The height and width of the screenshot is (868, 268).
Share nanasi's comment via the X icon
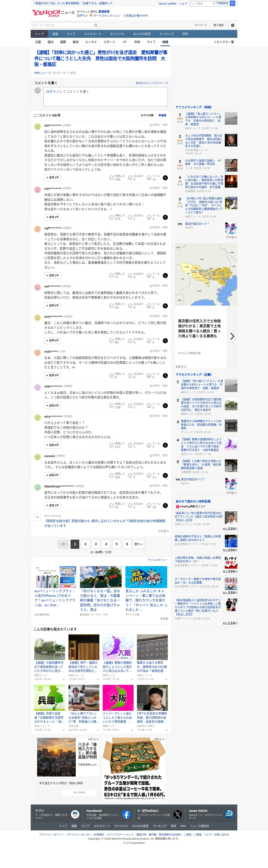pyautogui.click(x=165, y=476)
